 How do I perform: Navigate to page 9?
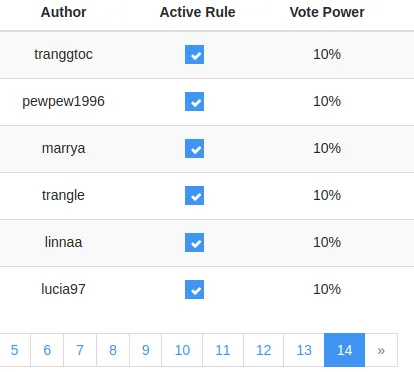pyautogui.click(x=146, y=350)
